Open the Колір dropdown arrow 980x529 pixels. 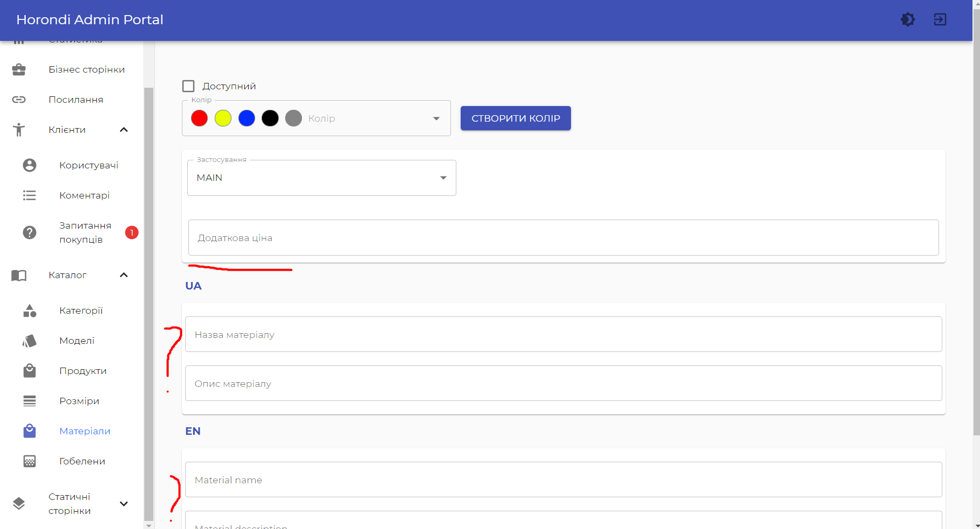tap(436, 118)
